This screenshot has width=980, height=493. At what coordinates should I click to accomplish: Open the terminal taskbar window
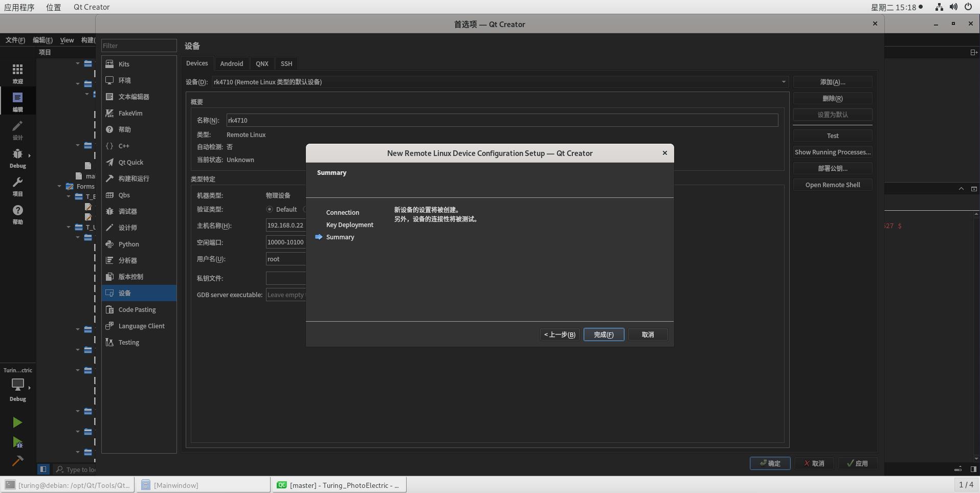pyautogui.click(x=68, y=485)
